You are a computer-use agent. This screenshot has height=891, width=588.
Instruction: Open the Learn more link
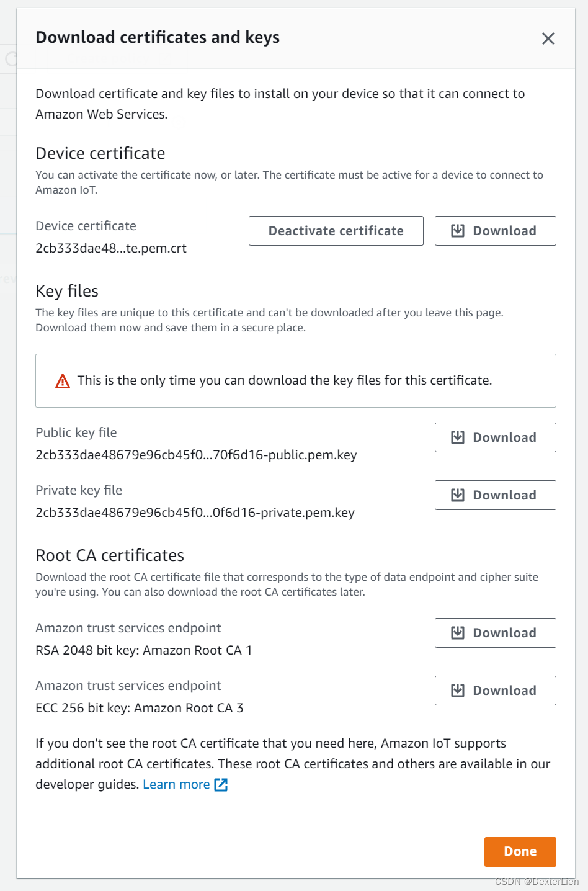click(x=176, y=784)
